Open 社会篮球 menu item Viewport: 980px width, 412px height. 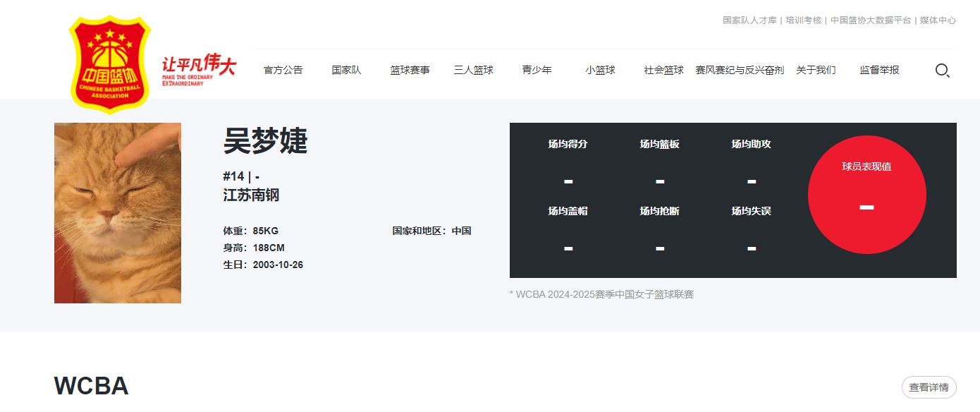663,70
